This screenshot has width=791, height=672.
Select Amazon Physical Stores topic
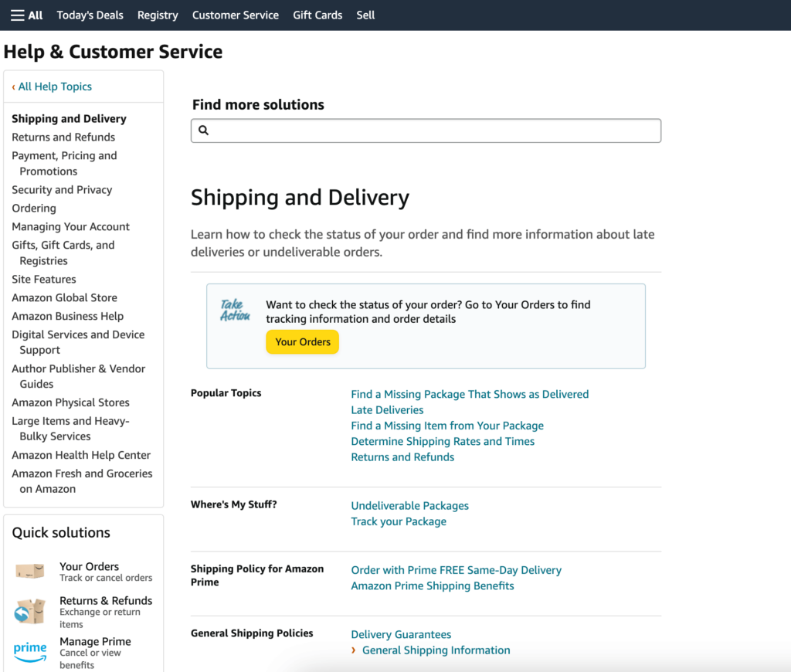click(70, 402)
